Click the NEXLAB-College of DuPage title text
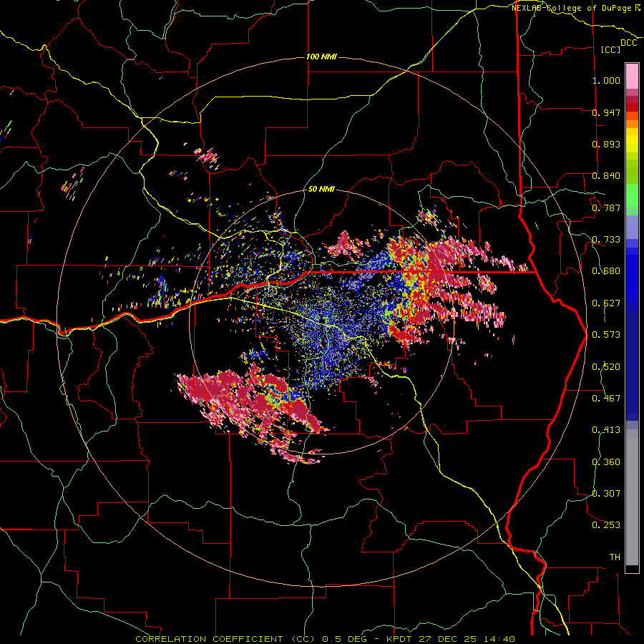This screenshot has width=644, height=644. coord(573,8)
